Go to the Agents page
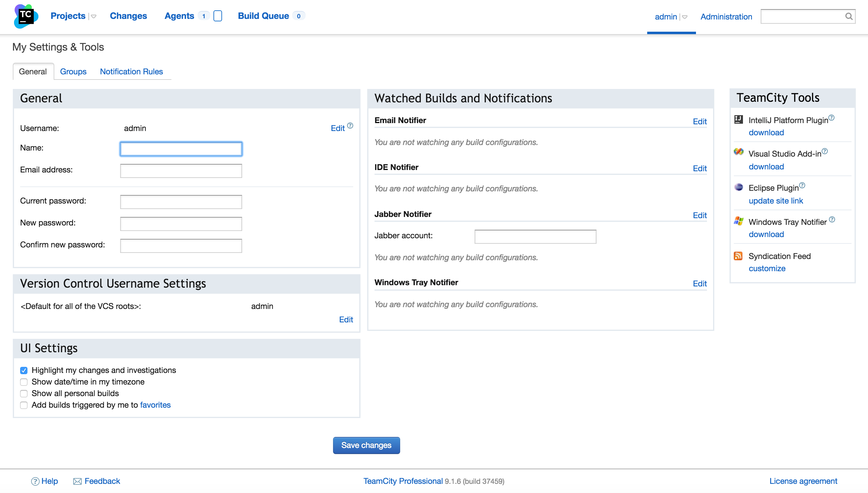Screen dimensions: 868x493 [x=179, y=16]
